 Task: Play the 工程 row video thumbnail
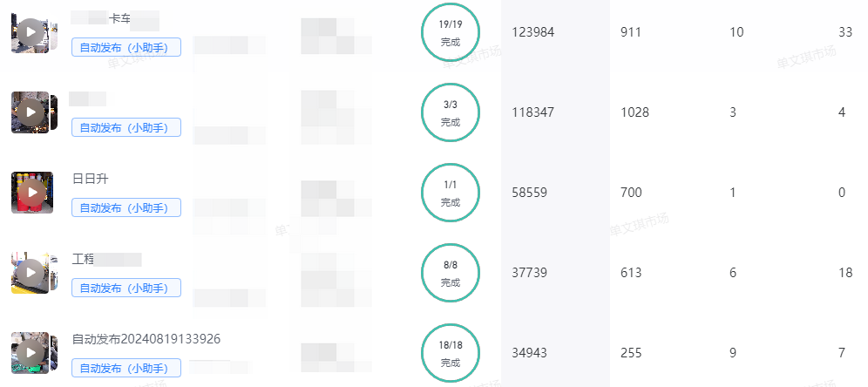pyautogui.click(x=31, y=273)
